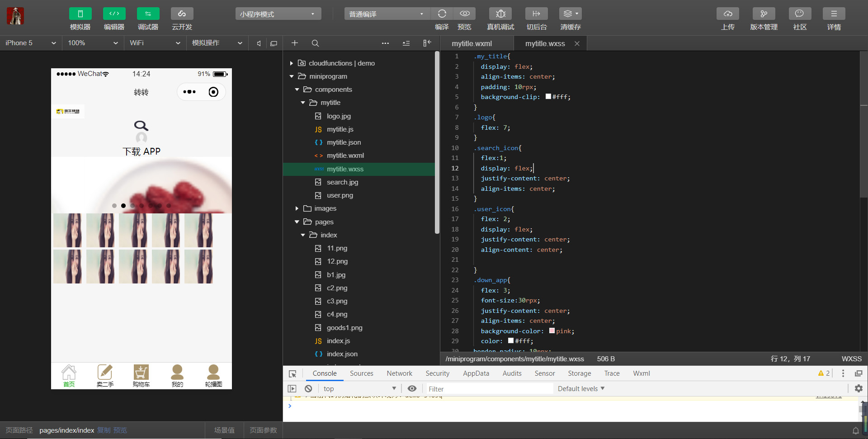Image resolution: width=868 pixels, height=439 pixels.
Task: Toggle the debugger (调试器) panel
Action: tap(148, 14)
